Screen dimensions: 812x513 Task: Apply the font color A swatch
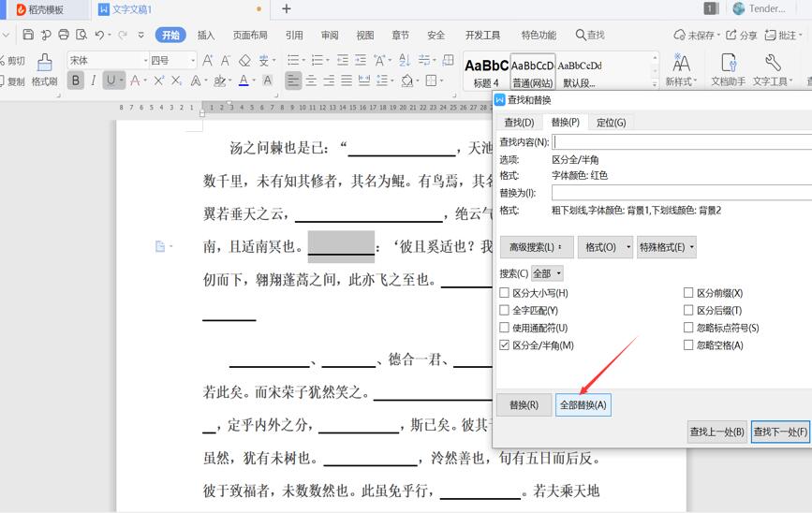pos(244,81)
